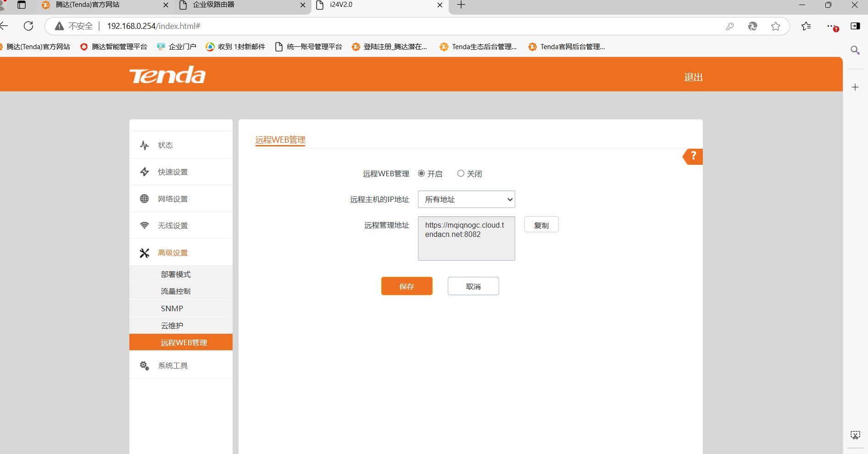Click the 无线设置 Wi-Fi icon
The width and height of the screenshot is (868, 454).
[144, 225]
